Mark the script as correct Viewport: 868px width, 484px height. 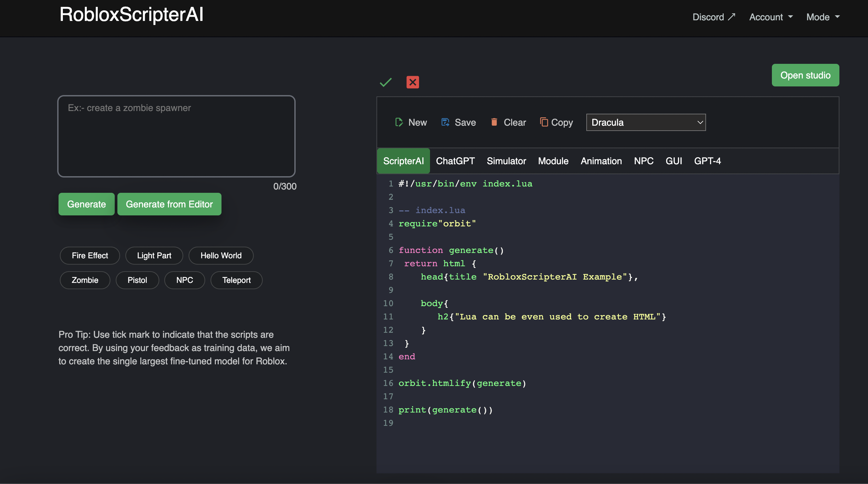tap(385, 82)
